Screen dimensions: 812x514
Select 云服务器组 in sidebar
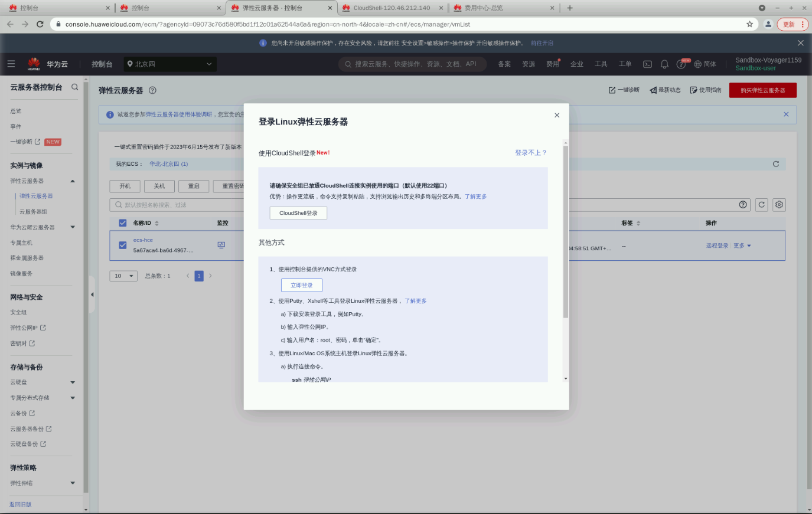[33, 212]
